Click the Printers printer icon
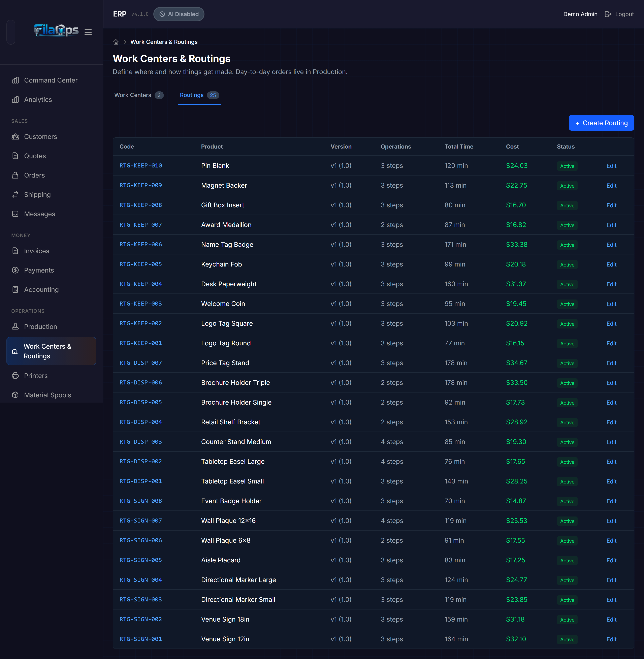This screenshot has height=659, width=644. [x=15, y=376]
